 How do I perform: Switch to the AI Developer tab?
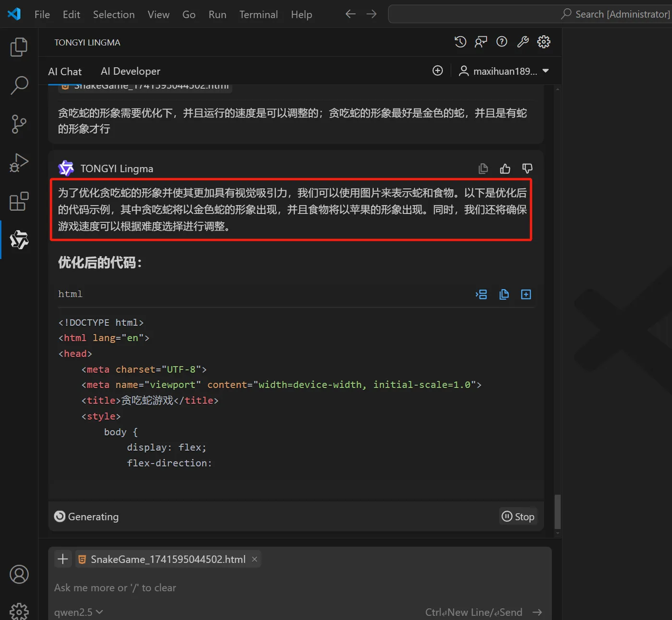(x=131, y=72)
